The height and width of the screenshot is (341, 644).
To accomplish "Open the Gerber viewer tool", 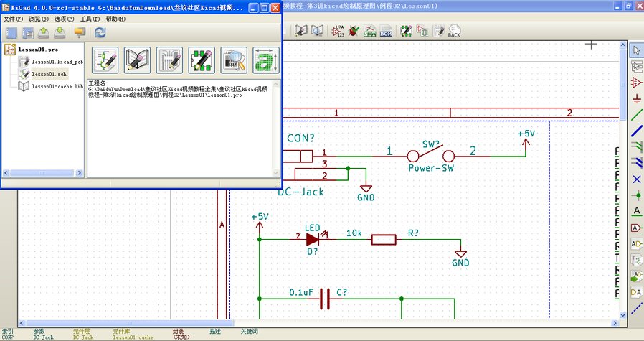I will [x=234, y=60].
